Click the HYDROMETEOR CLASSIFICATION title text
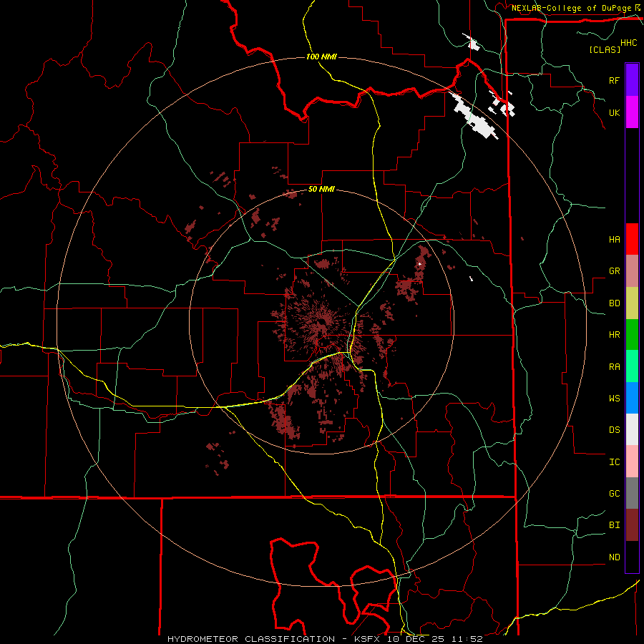The image size is (644, 644). coord(251,639)
